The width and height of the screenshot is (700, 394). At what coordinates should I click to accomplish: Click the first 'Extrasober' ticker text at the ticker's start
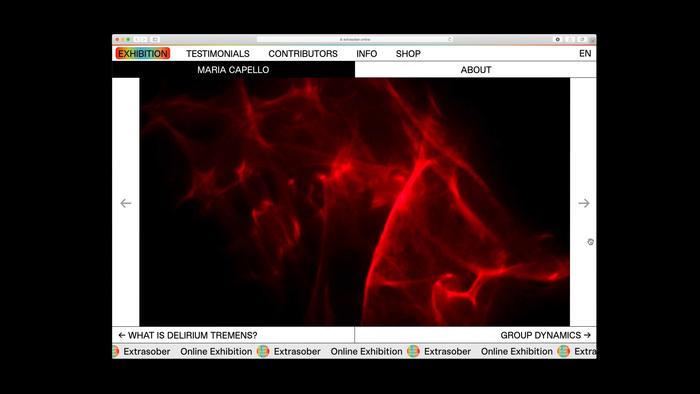[x=147, y=352]
